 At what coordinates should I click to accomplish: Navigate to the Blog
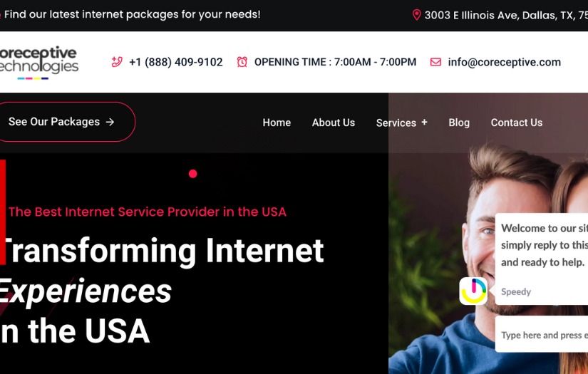(459, 123)
